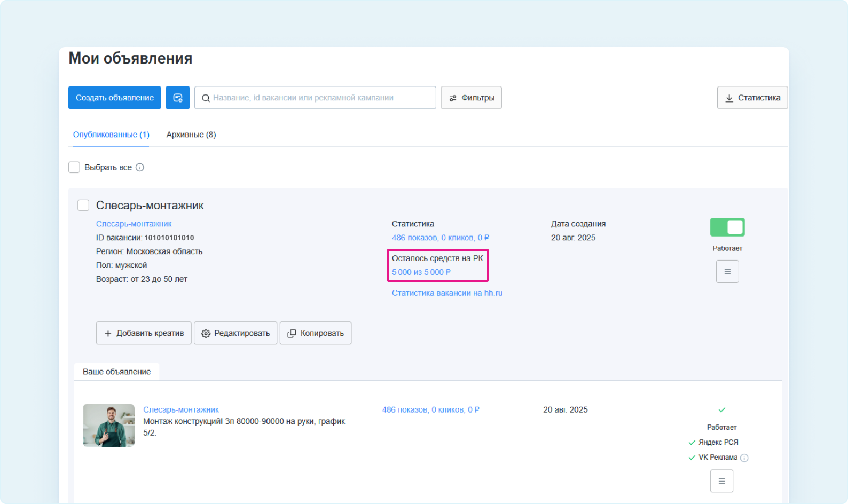This screenshot has height=504, width=848.
Task: Click the 5 000 из 5 000 ₽ budget link
Action: (421, 272)
